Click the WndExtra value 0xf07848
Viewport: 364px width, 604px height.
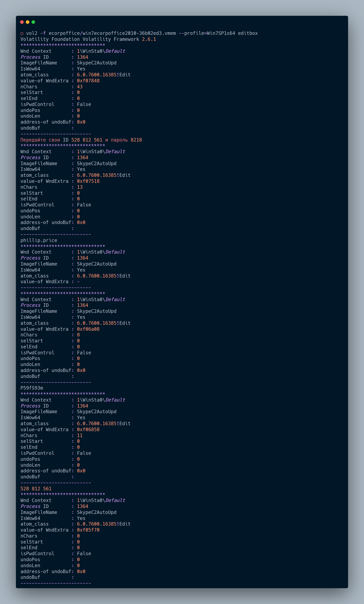point(88,81)
